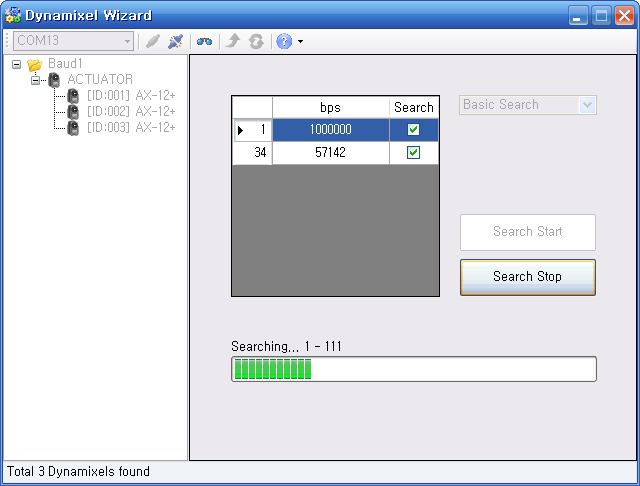Viewport: 640px width, 486px height.
Task: Select the 1000000 bps cell
Action: click(x=331, y=130)
